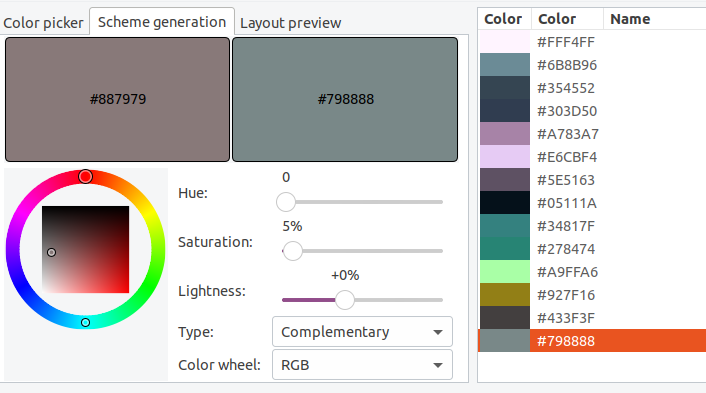
Task: Click the Hue slider handle
Action: click(285, 202)
